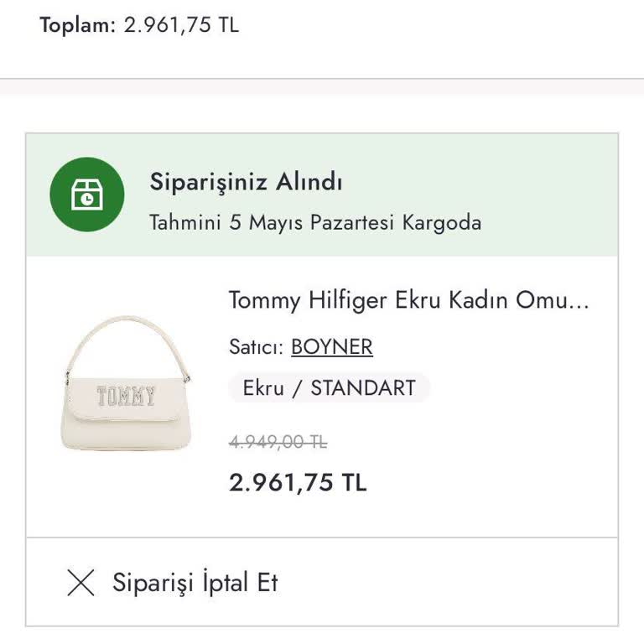Click the bag's shoulder strap in the photo

coord(126,326)
